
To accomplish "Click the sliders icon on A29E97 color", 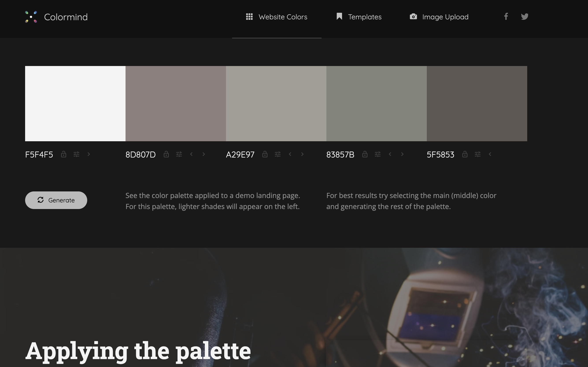I will [277, 154].
